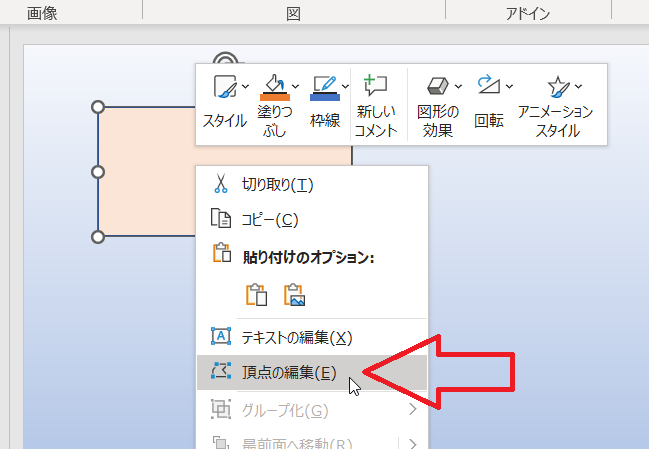
Task: Select Copy (コピー) from context menu
Action: pyautogui.click(x=270, y=219)
